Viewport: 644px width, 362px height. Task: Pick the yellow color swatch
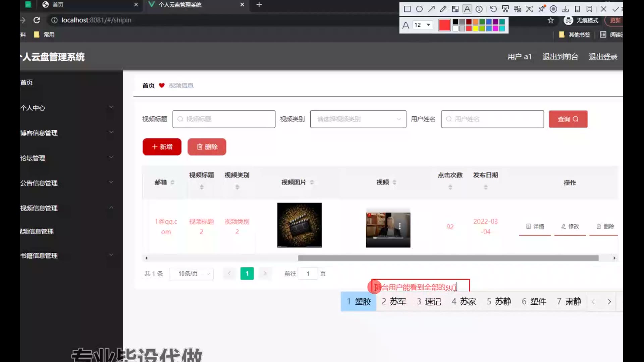coord(475,28)
